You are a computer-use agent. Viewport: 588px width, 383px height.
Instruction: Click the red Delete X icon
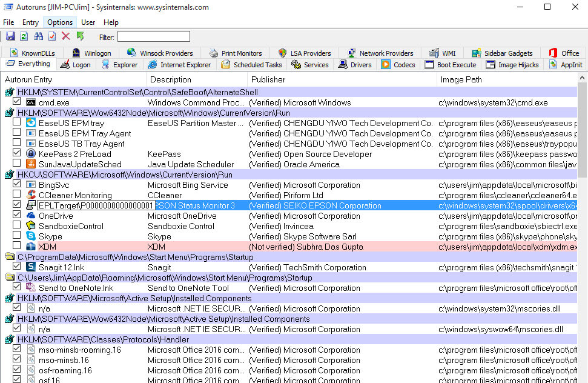(66, 36)
